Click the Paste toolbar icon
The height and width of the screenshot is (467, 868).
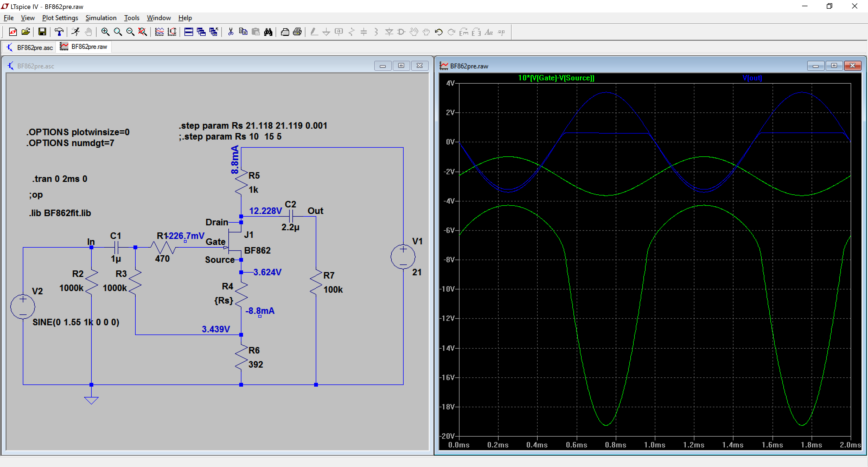[x=256, y=32]
